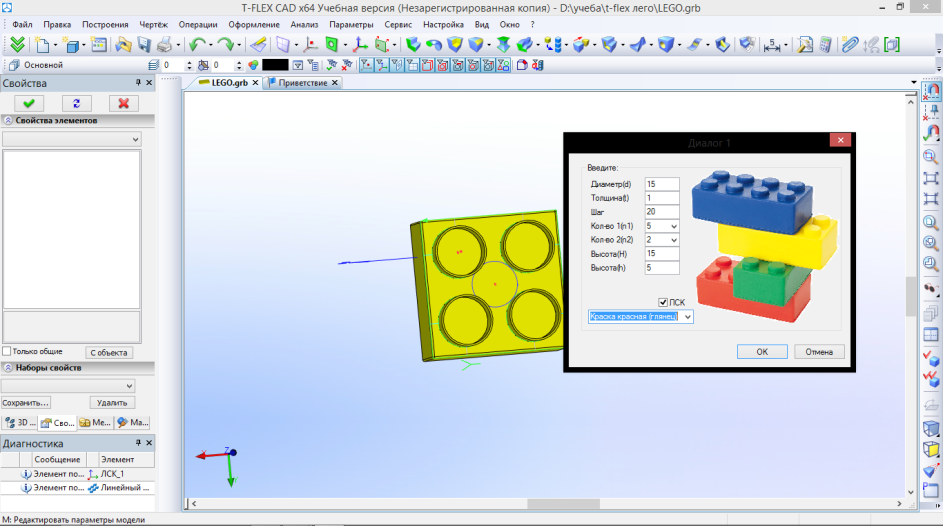This screenshot has height=526, width=943.
Task: Click the Диаметр(d) input field
Action: (x=662, y=184)
